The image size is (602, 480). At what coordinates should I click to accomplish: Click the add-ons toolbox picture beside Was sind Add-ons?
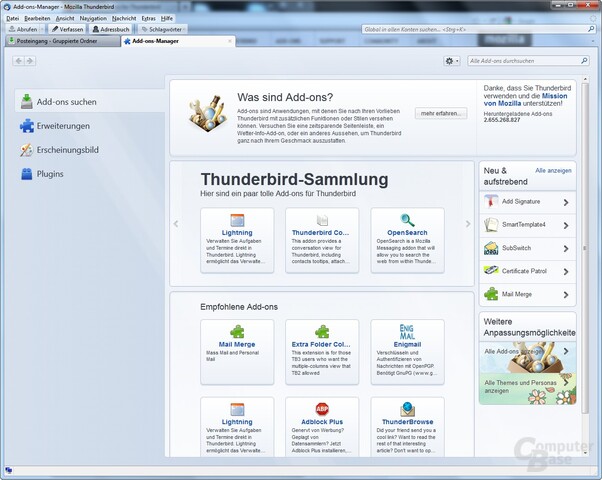pyautogui.click(x=208, y=114)
